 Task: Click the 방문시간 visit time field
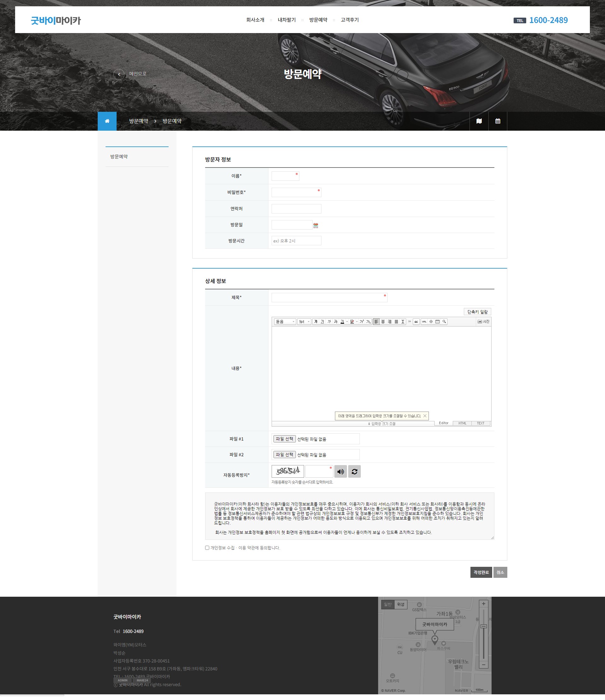tap(297, 241)
